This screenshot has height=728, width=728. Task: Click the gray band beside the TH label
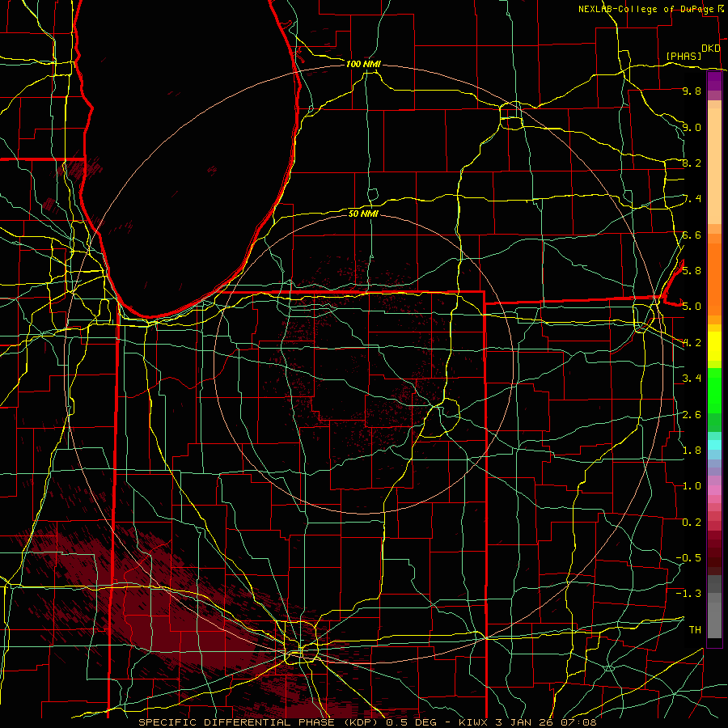click(714, 620)
